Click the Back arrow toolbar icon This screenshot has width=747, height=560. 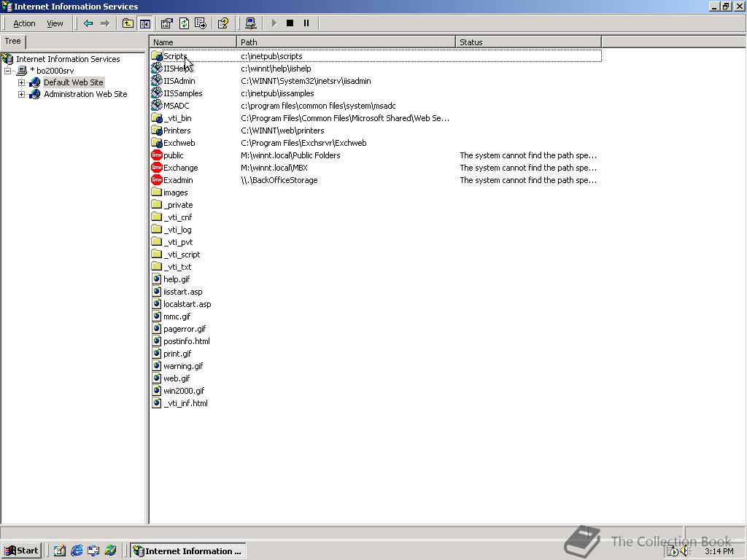pos(88,23)
